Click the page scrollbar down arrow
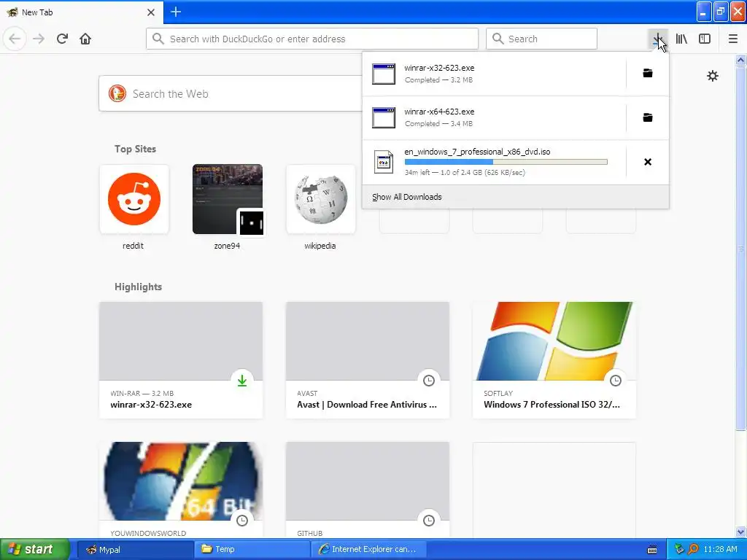The width and height of the screenshot is (747, 560). click(x=741, y=532)
